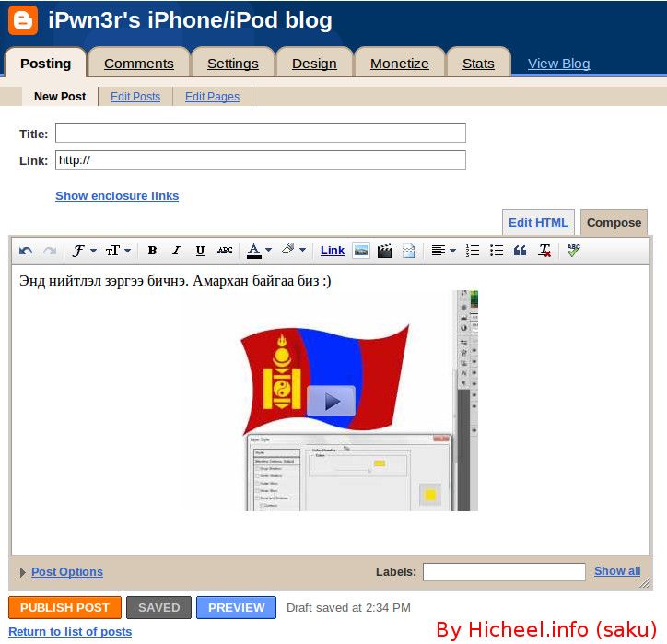Focus the Title input field
The width and height of the screenshot is (667, 644).
[261, 134]
